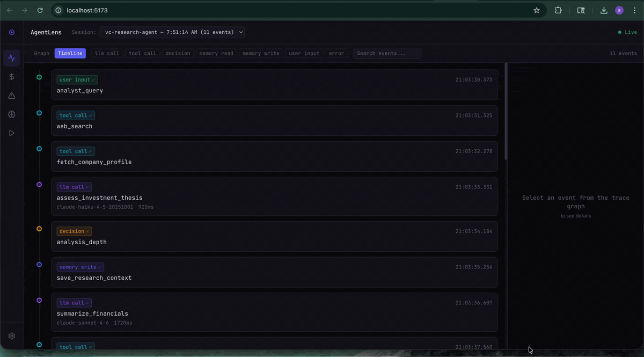This screenshot has width=644, height=357.
Task: Click the timeline vertical scrollbar
Action: 506,111
